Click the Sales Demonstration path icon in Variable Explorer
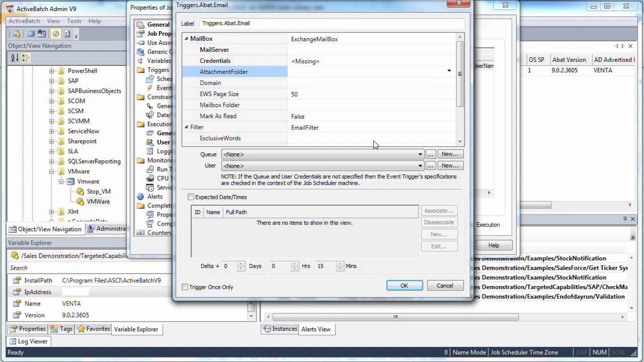The width and height of the screenshot is (644, 362). click(14, 256)
